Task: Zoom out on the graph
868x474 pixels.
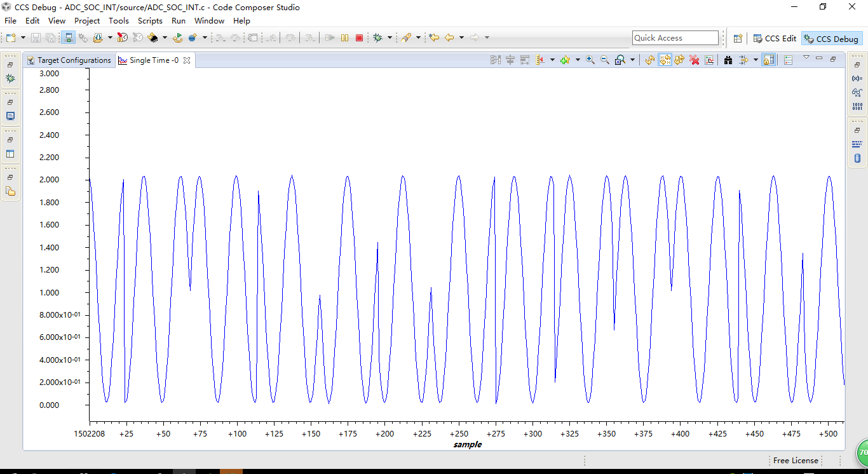Action: tap(605, 60)
